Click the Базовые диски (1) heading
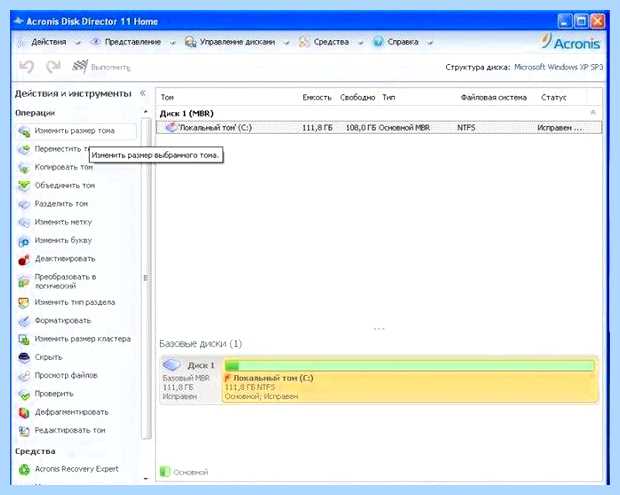Screen dimensions: 620x495 (200, 344)
